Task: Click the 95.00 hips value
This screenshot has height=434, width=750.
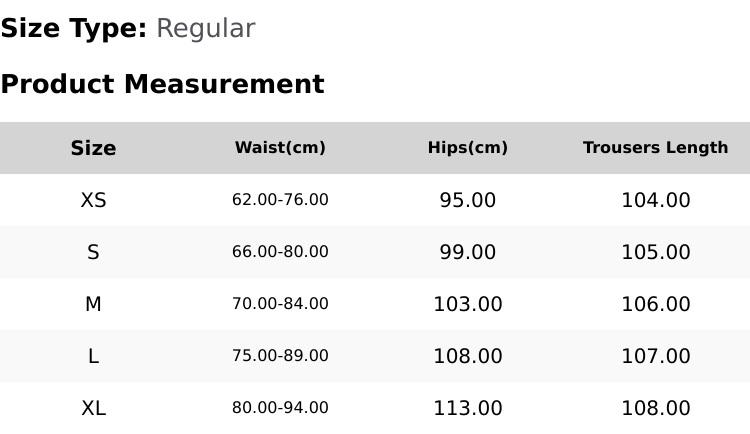Action: (468, 200)
